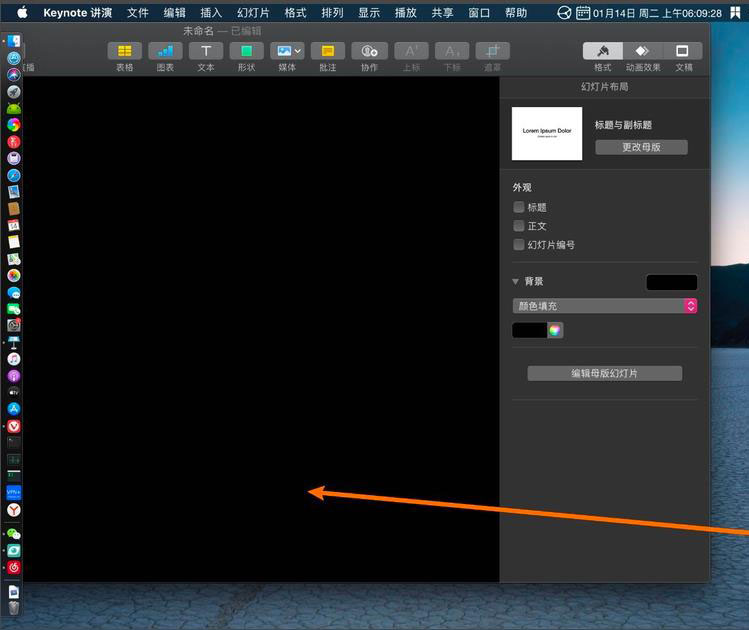This screenshot has height=630, width=749.
Task: Click the date and time in menu bar
Action: pyautogui.click(x=657, y=13)
